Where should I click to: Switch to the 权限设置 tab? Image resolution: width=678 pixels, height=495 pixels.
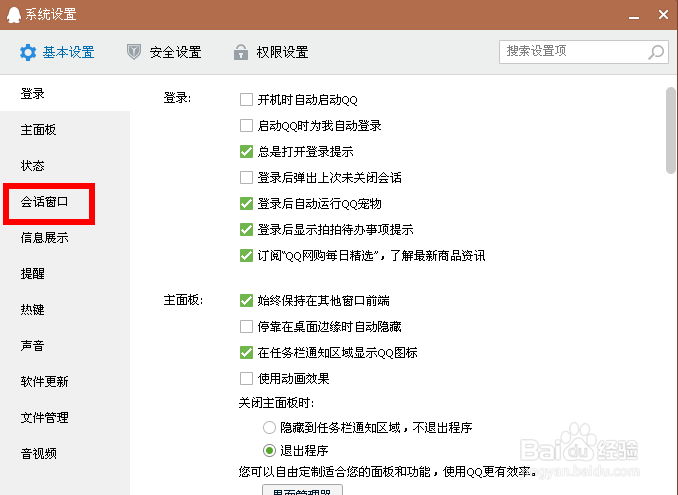[x=271, y=52]
